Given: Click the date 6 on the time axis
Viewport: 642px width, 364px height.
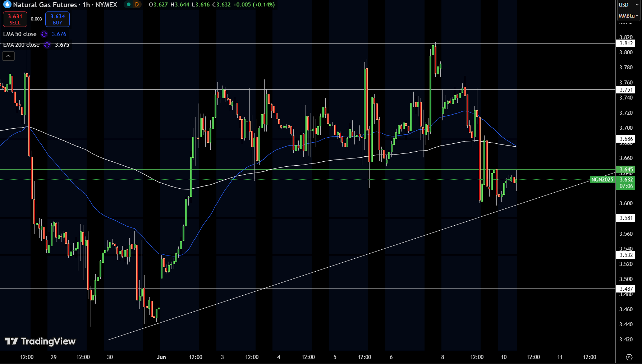Looking at the screenshot, I should click(x=391, y=357).
